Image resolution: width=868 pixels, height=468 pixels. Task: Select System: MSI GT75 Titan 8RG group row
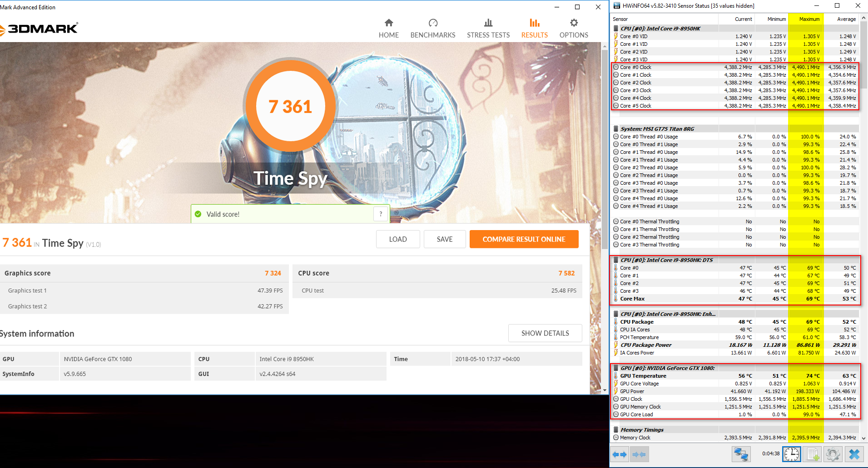pos(735,129)
